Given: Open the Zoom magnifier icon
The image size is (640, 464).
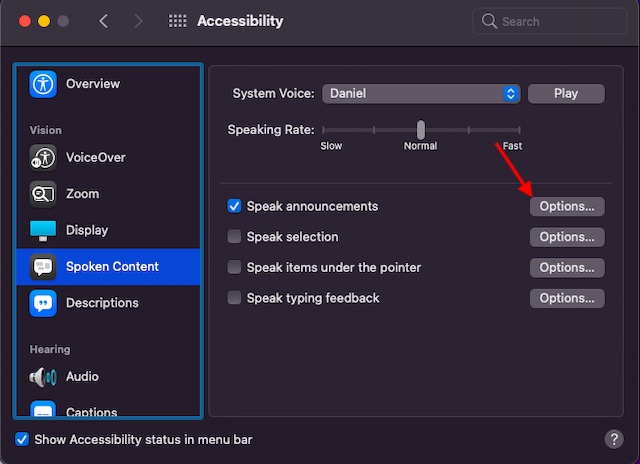Looking at the screenshot, I should pos(43,194).
